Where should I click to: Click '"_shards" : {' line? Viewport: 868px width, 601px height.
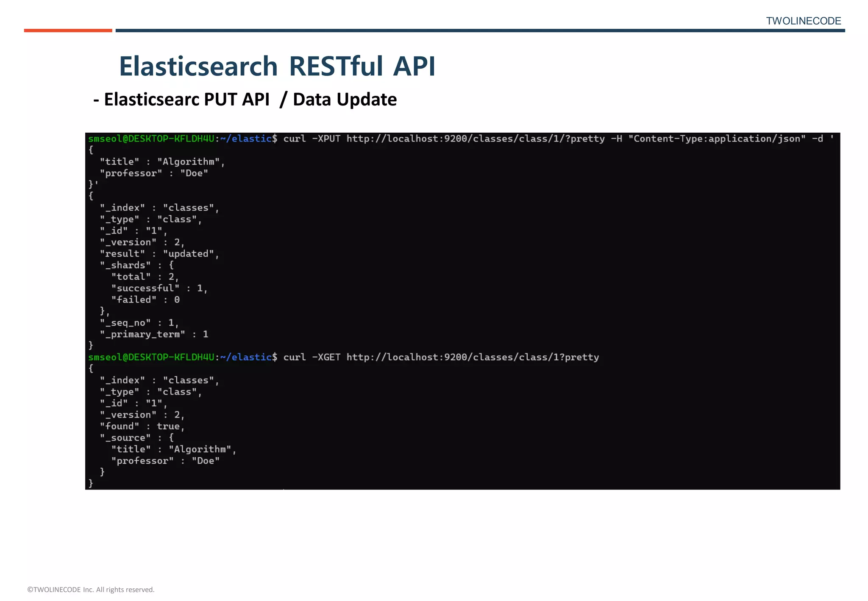pos(137,265)
